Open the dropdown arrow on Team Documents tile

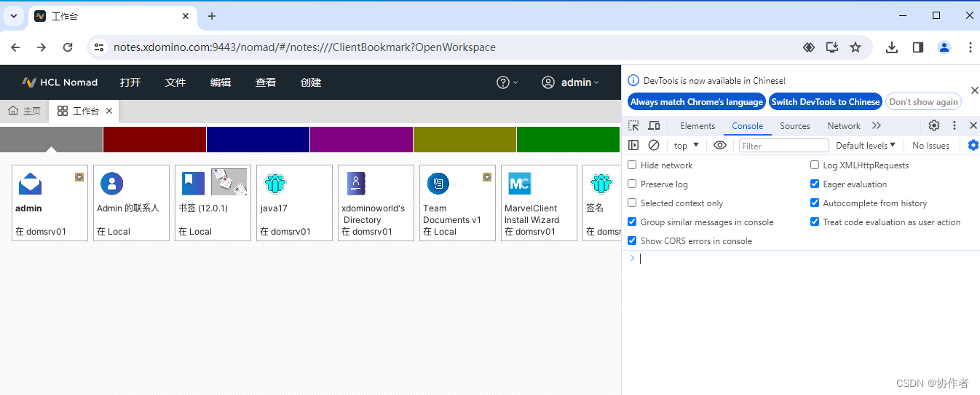pyautogui.click(x=487, y=177)
